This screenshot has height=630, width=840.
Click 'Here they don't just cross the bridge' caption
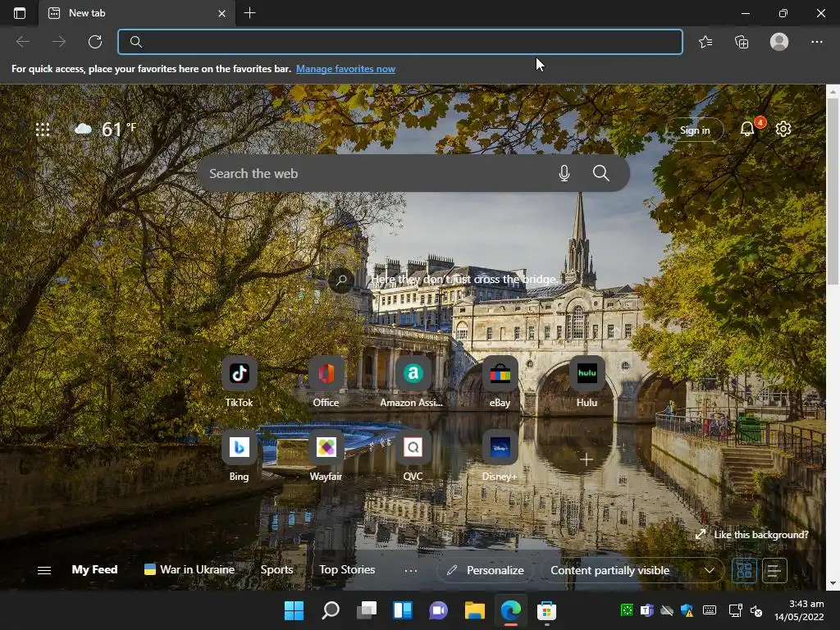point(464,279)
